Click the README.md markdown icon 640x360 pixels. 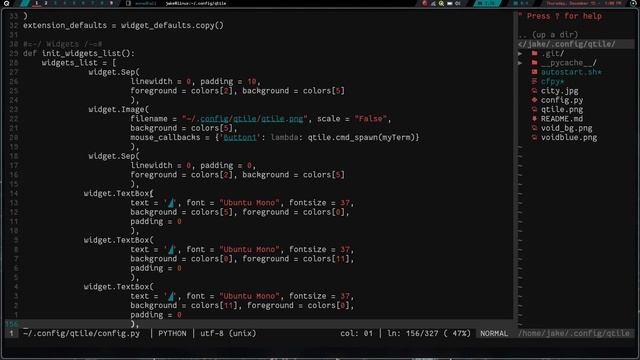(x=534, y=119)
